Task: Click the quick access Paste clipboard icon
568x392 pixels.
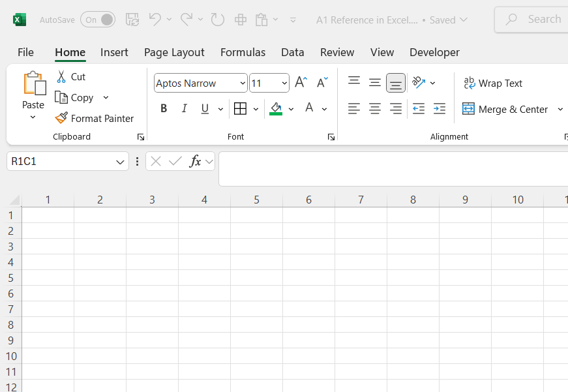Action: 262,20
